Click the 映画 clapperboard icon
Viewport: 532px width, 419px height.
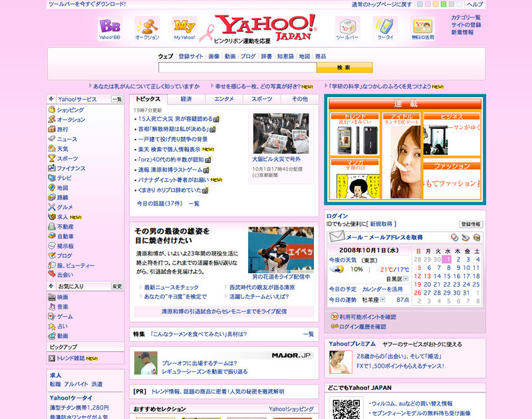pyautogui.click(x=52, y=297)
